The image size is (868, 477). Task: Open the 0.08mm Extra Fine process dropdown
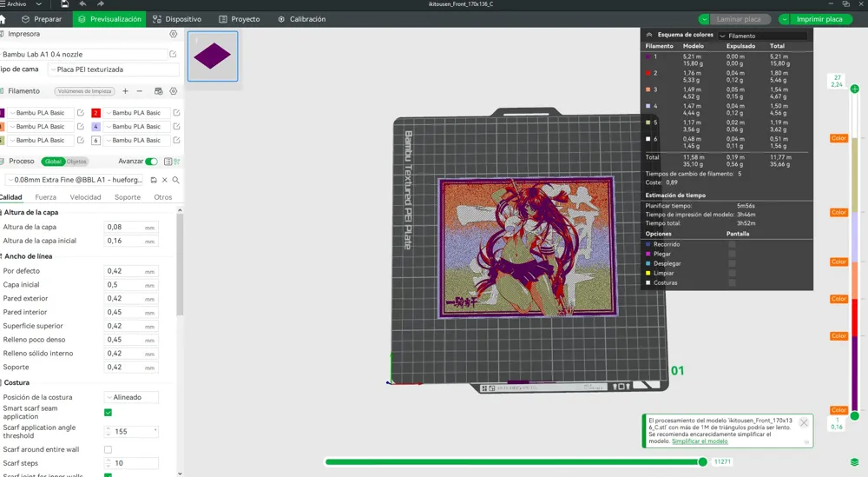click(77, 180)
